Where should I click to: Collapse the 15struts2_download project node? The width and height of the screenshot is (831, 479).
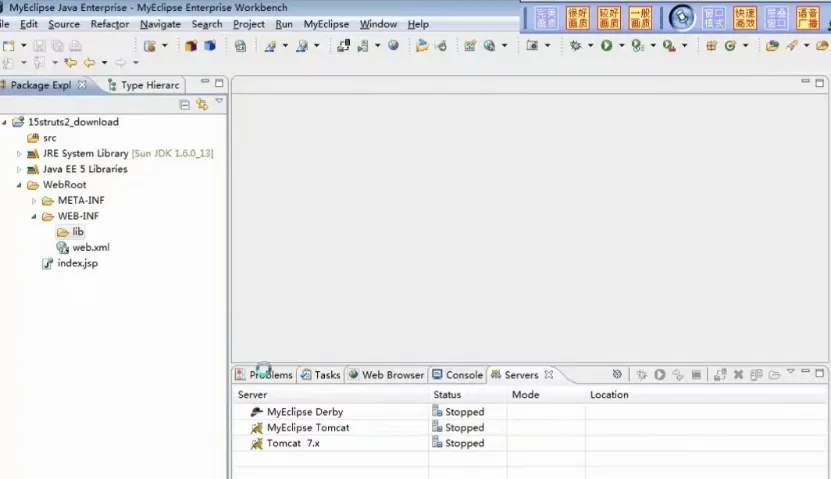[x=5, y=122]
